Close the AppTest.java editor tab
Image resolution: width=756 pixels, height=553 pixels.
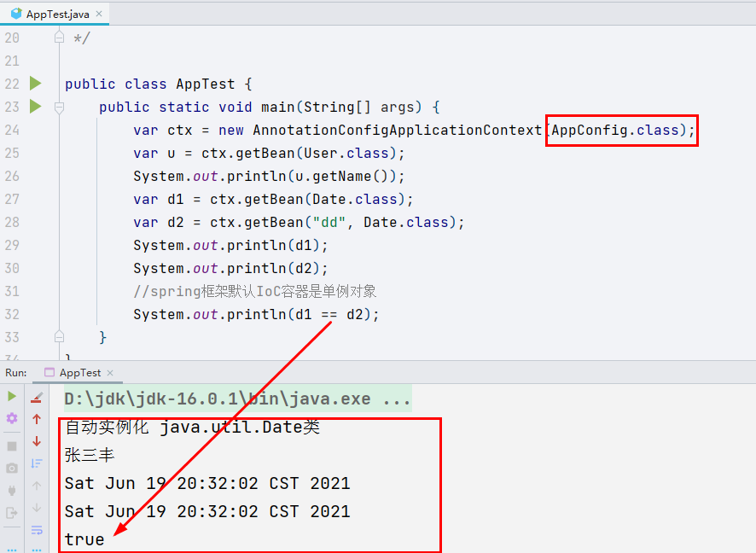(x=99, y=14)
